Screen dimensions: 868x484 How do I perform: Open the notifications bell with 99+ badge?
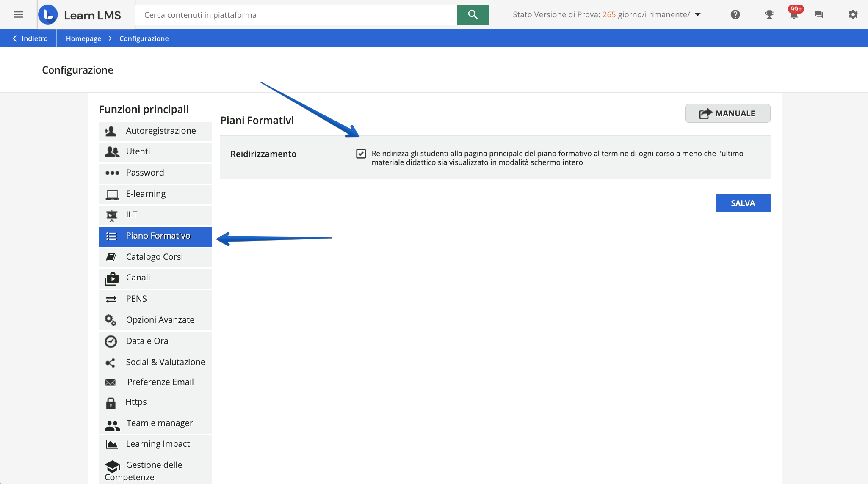pyautogui.click(x=793, y=15)
